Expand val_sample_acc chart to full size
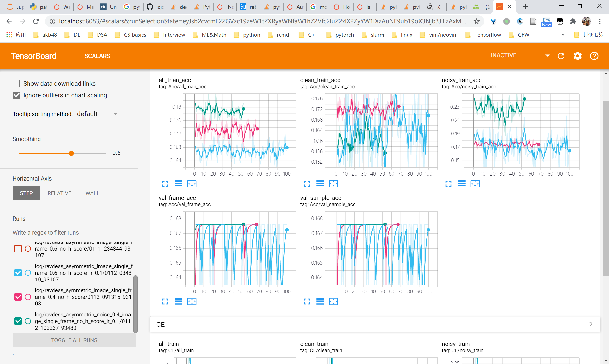 point(307,301)
